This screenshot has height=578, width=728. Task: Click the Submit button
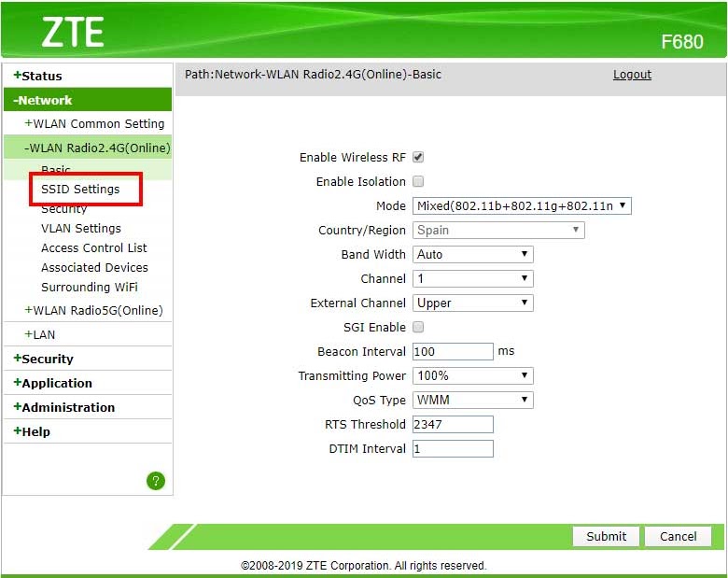click(606, 536)
